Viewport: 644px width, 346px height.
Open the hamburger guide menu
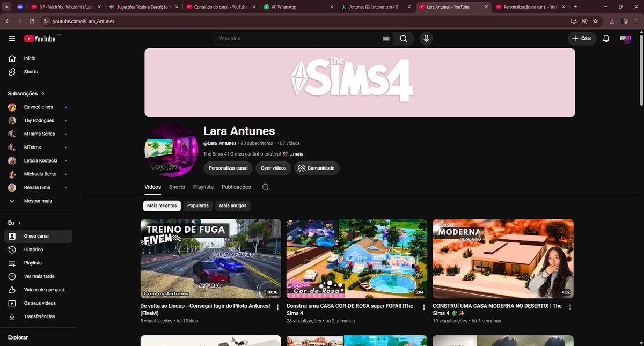[12, 39]
